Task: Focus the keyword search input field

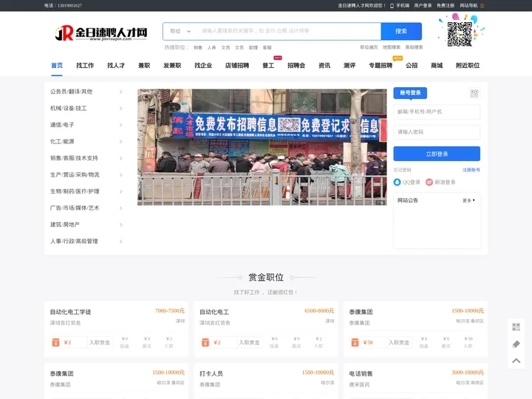Action: click(x=289, y=31)
